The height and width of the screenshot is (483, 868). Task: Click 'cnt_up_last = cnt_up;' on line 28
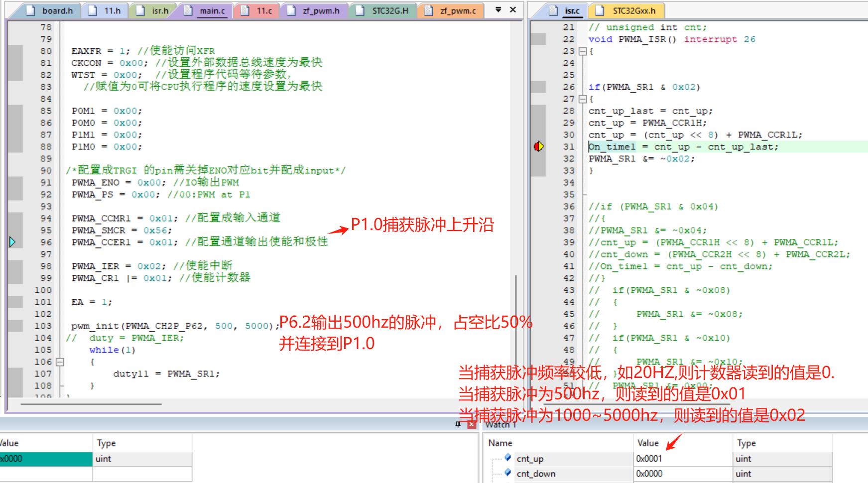650,111
